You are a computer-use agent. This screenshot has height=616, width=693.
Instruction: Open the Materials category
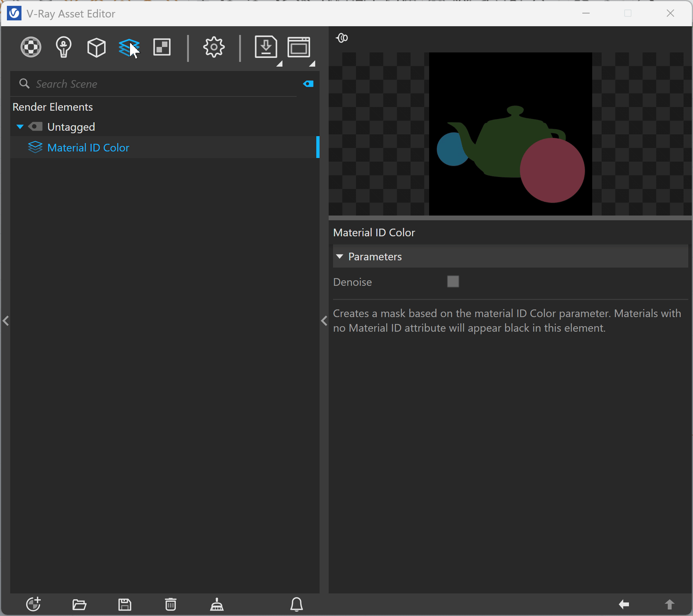31,47
